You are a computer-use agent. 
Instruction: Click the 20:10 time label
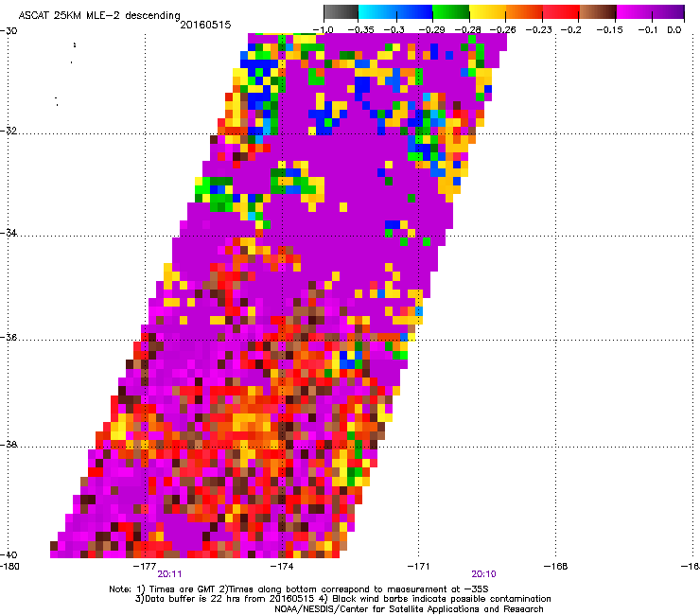[x=484, y=574]
